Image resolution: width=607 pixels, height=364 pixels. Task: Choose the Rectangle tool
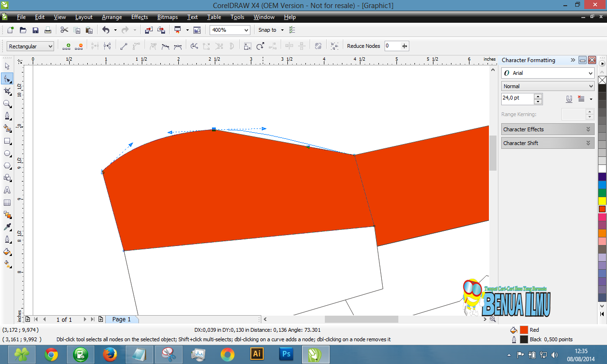click(7, 141)
